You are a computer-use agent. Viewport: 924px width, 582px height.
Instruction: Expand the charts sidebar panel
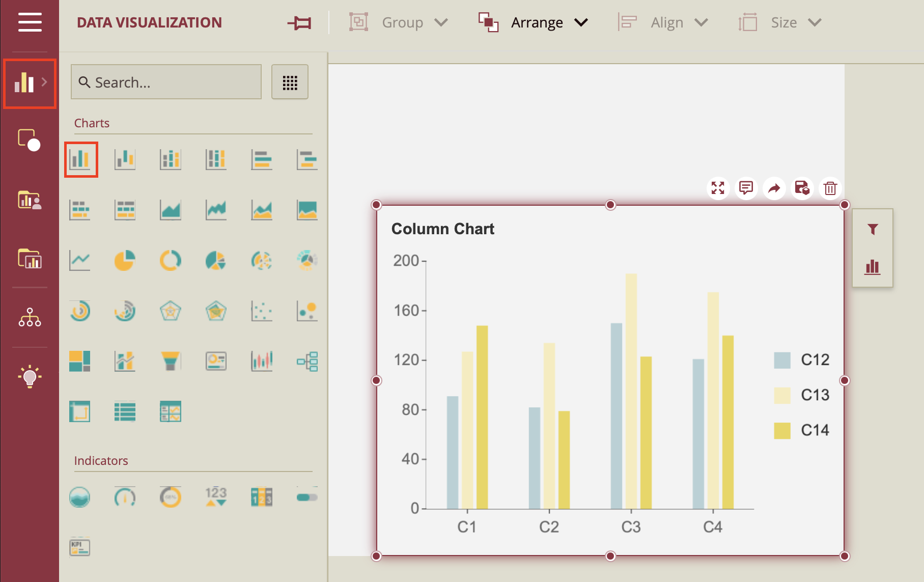pos(29,83)
